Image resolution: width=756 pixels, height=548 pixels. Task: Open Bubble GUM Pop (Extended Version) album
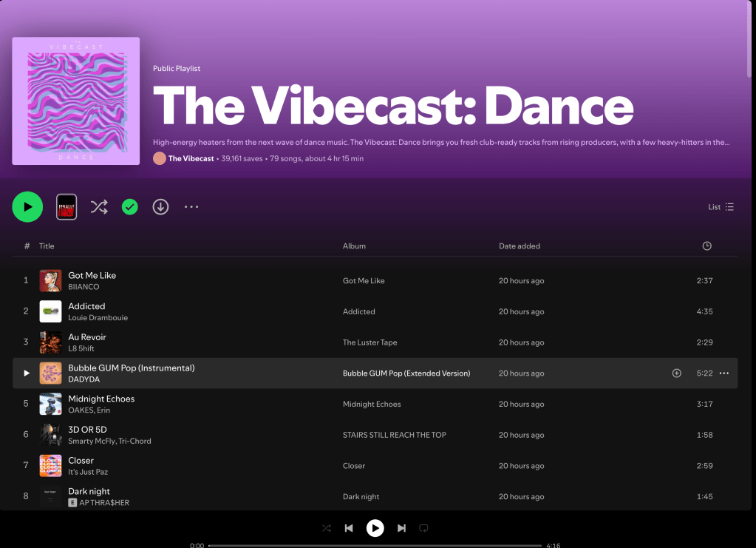click(406, 373)
